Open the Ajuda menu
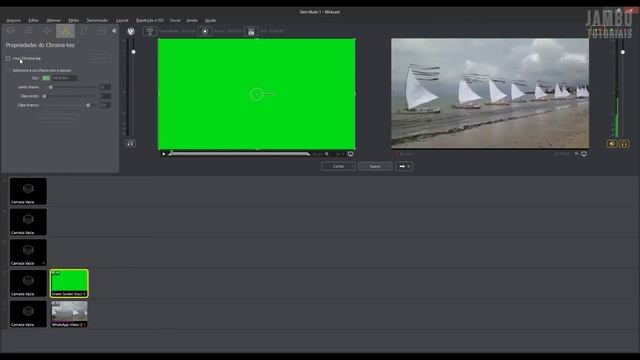Image resolution: width=640 pixels, height=360 pixels. point(210,20)
